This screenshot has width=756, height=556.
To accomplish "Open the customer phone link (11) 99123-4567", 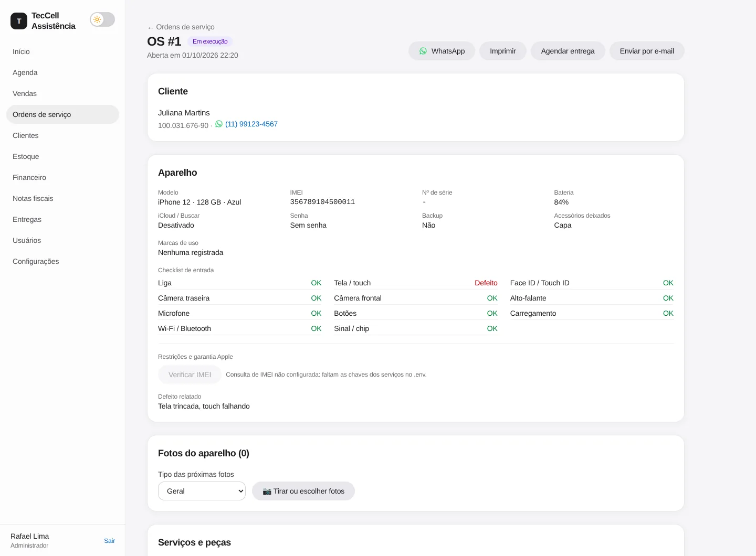I will pos(251,124).
